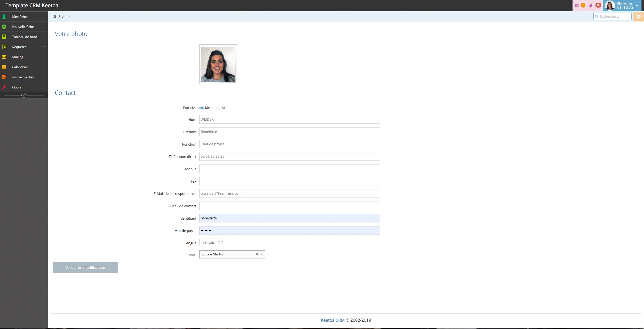The image size is (644, 329).
Task: Expand the Requêtes menu chevron
Action: point(43,47)
